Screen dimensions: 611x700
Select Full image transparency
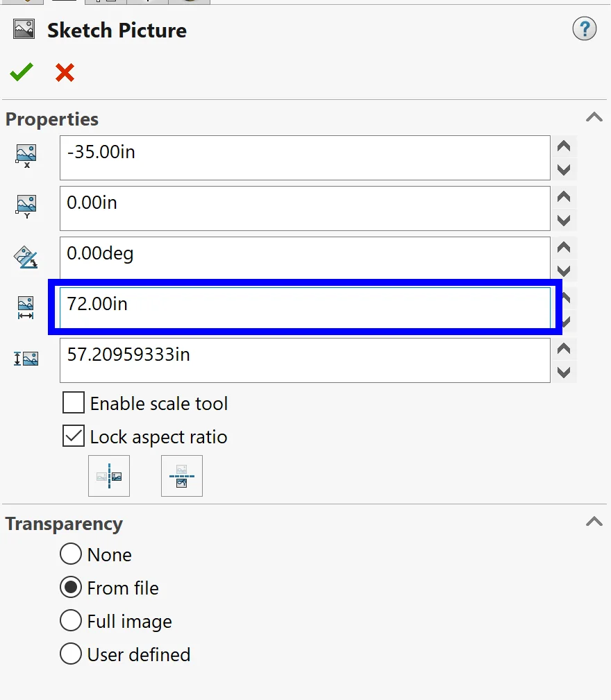[71, 621]
